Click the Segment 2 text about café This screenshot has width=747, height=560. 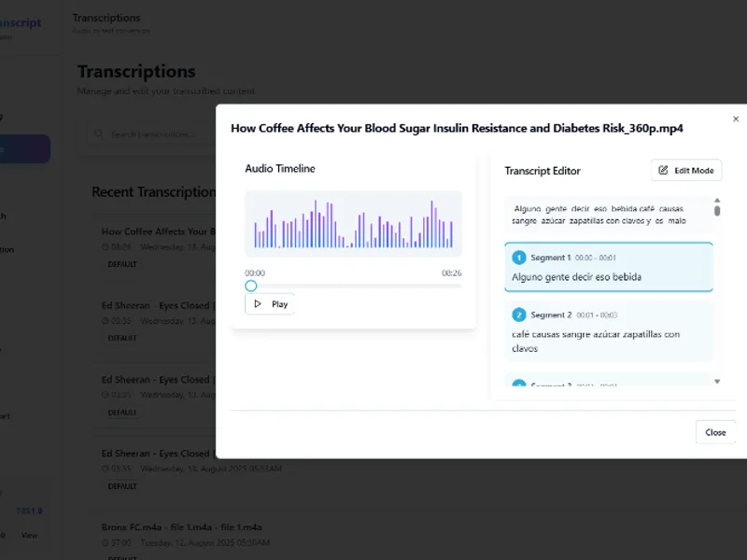596,341
